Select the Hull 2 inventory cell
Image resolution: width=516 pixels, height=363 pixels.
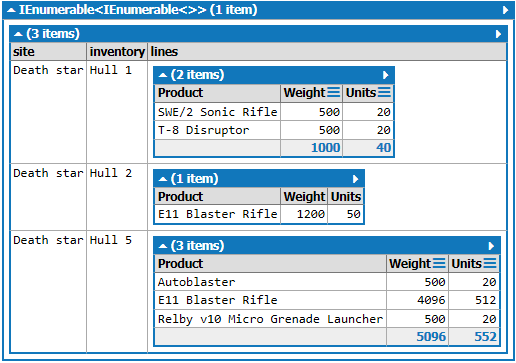coord(117,197)
